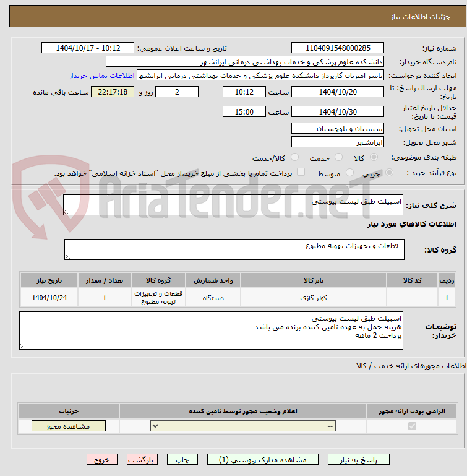The height and width of the screenshot is (476, 467).
Task: Click the تعداد / مقدار column header
Action: pyautogui.click(x=105, y=280)
